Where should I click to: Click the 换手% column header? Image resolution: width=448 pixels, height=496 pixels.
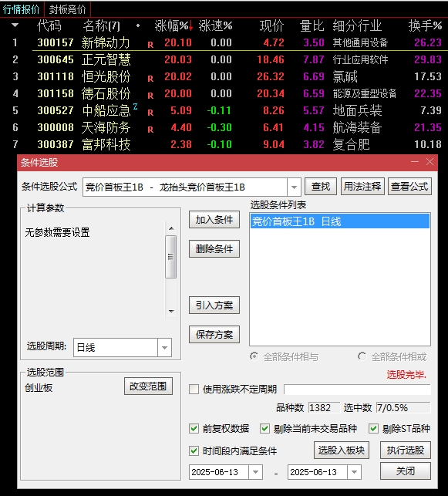(x=425, y=25)
